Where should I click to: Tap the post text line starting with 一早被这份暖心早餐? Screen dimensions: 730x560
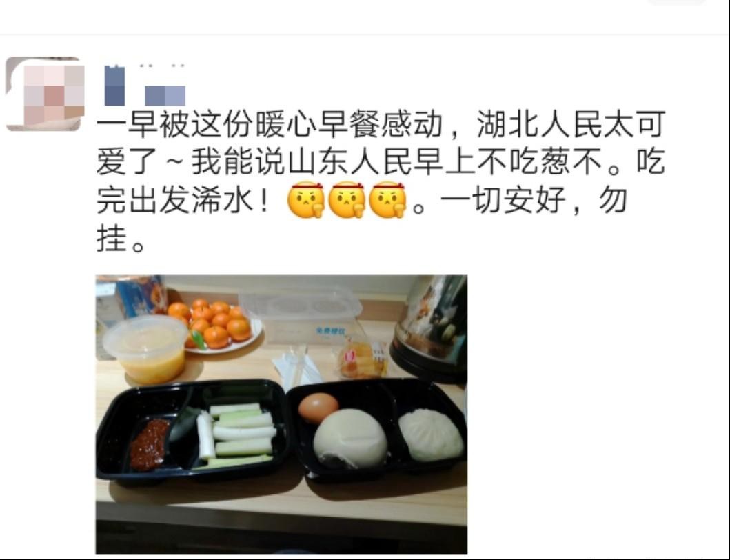[381, 124]
